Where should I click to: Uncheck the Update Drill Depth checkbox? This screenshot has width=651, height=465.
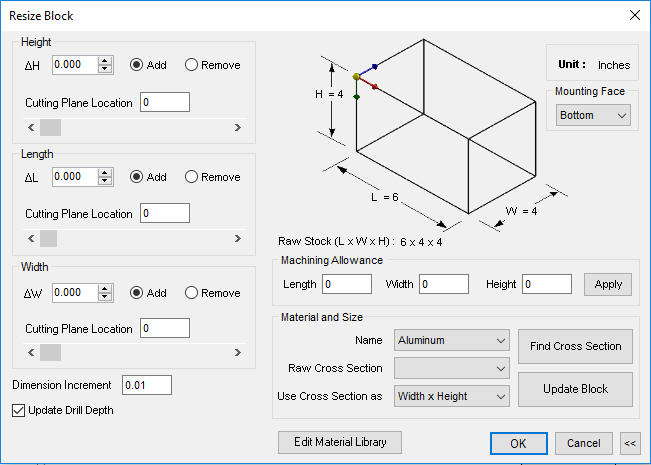pyautogui.click(x=18, y=410)
